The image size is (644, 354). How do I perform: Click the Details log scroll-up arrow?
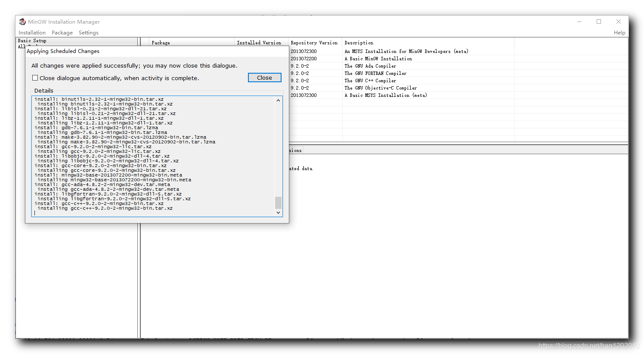tap(278, 100)
